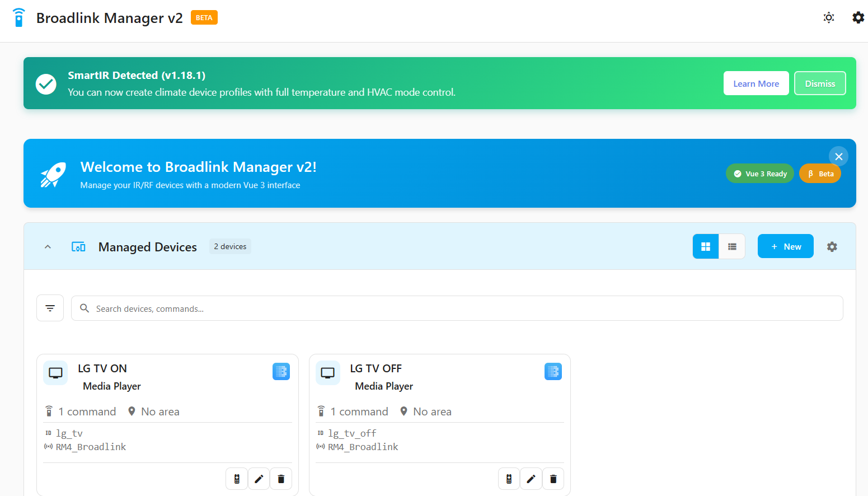
Task: Close the Welcome banner
Action: click(838, 157)
